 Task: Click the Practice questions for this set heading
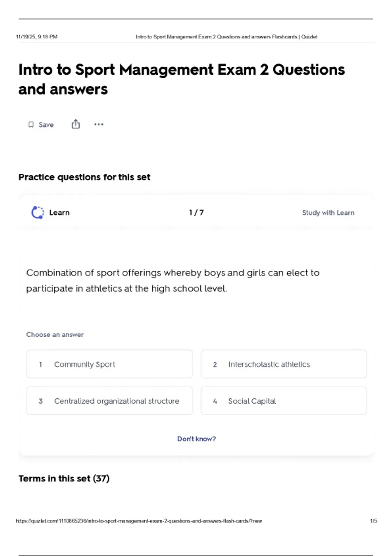tap(84, 177)
